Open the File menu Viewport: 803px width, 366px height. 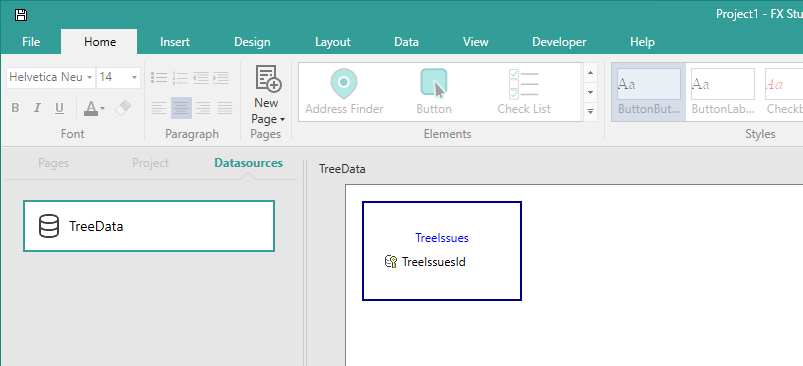(x=31, y=42)
